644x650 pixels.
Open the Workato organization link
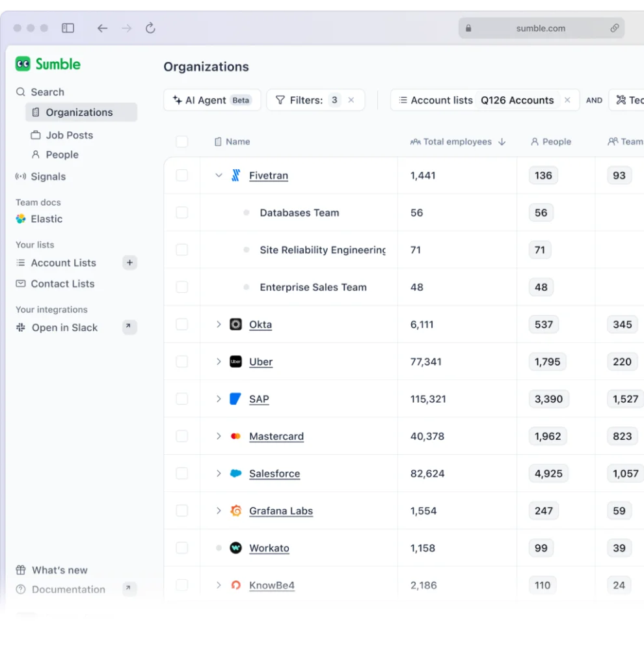tap(269, 548)
